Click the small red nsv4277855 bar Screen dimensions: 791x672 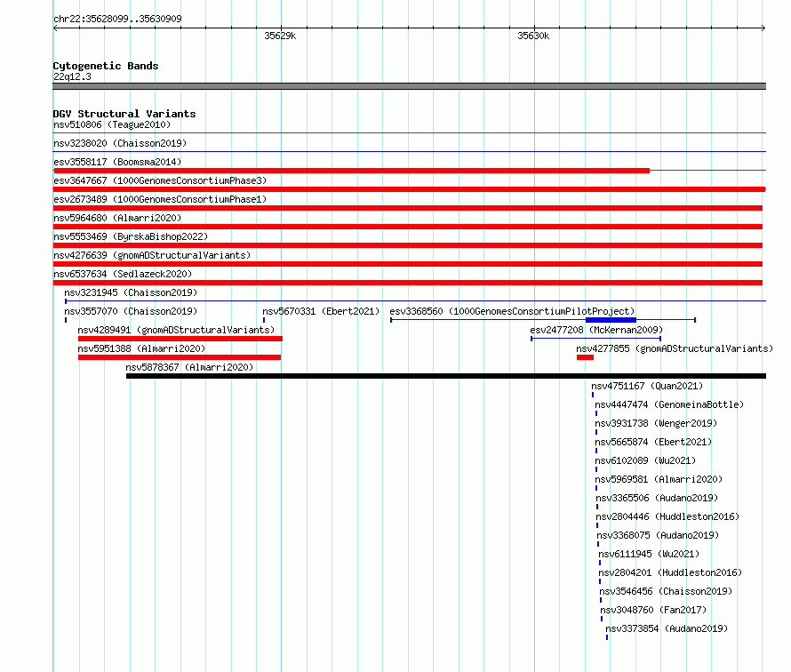585,357
